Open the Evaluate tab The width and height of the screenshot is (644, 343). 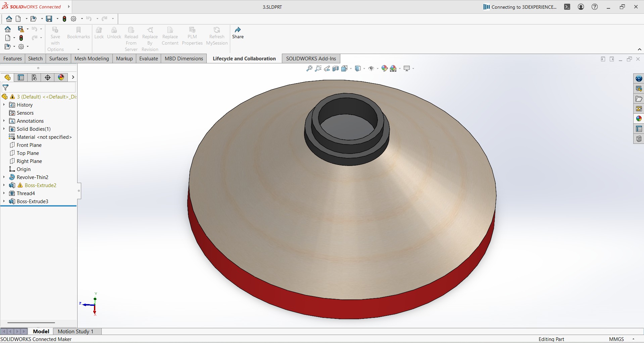[148, 59]
